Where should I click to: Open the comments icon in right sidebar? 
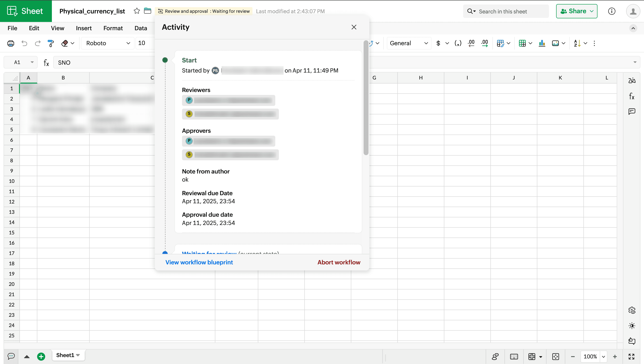click(632, 111)
